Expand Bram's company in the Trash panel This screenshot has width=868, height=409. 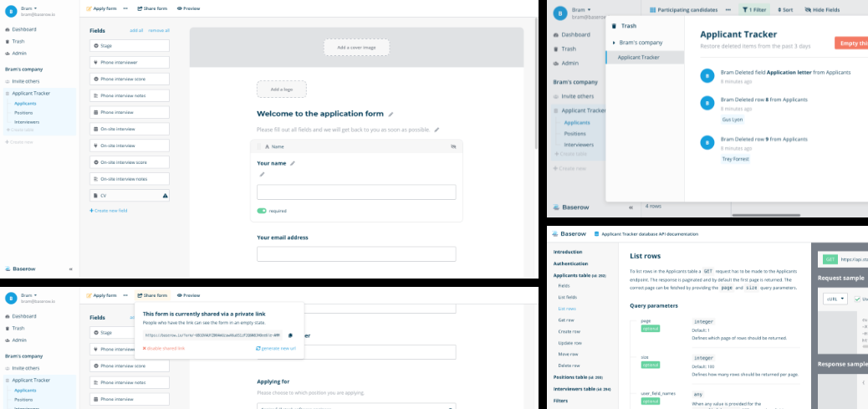tap(614, 42)
